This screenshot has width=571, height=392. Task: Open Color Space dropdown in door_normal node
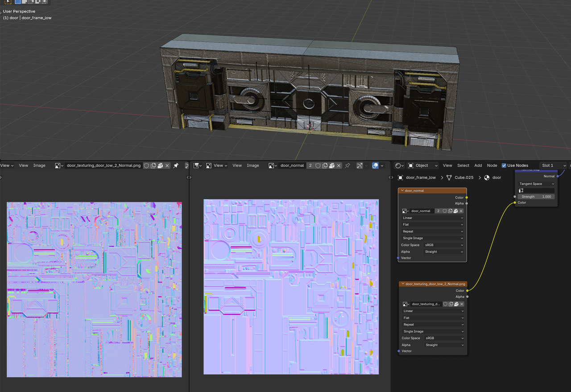point(443,245)
